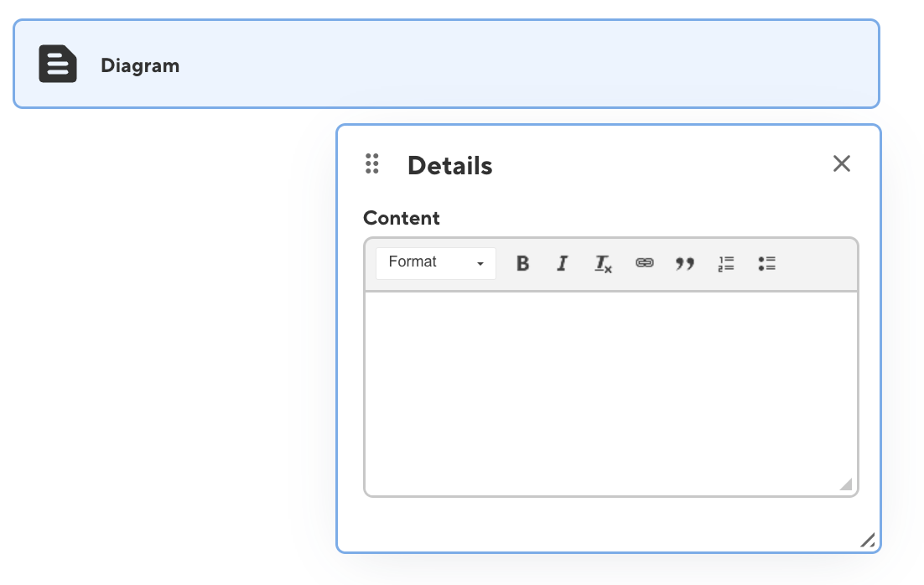Select the Diagram block header
The height and width of the screenshot is (585, 924).
[445, 64]
